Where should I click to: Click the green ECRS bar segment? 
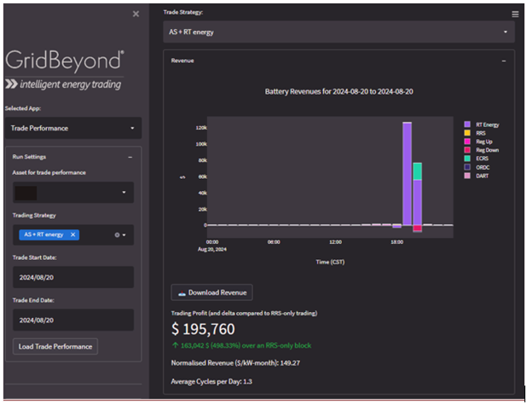pyautogui.click(x=417, y=171)
